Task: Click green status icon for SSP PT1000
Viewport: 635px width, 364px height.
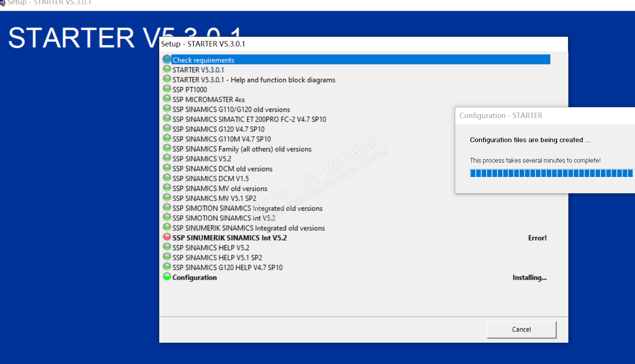Action: click(x=167, y=89)
